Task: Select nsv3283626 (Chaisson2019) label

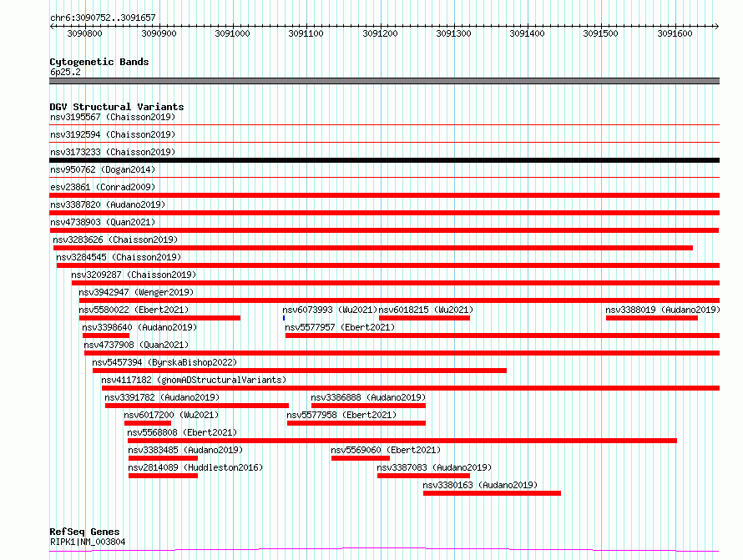Action: click(x=115, y=240)
